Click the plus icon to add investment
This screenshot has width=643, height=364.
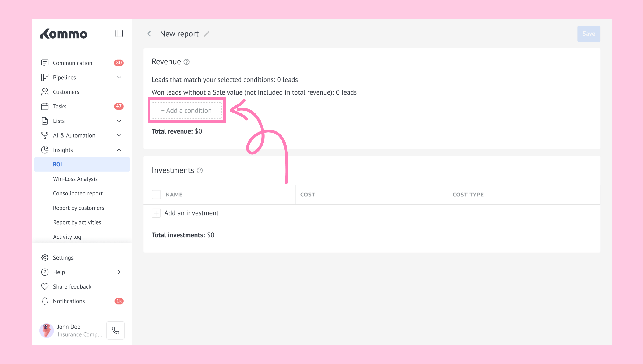pos(156,213)
